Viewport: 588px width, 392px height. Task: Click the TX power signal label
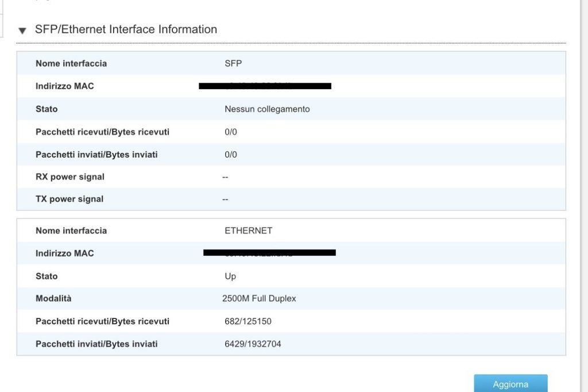[69, 199]
